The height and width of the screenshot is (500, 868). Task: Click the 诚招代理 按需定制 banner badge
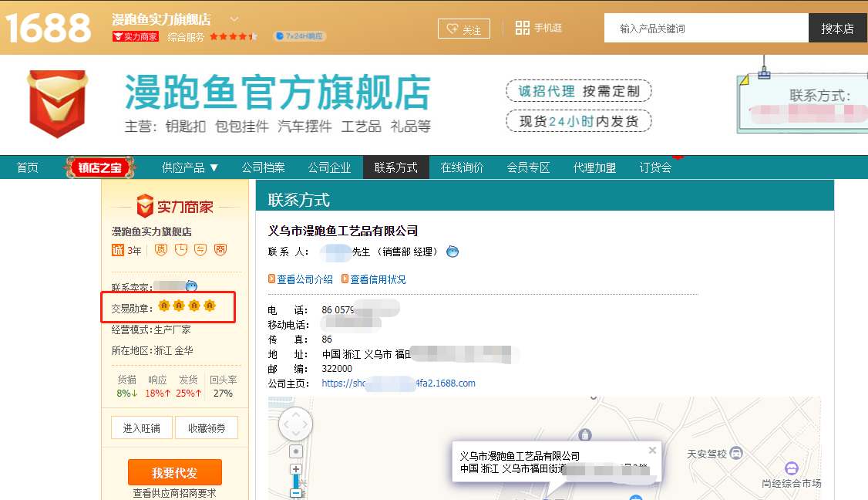578,91
